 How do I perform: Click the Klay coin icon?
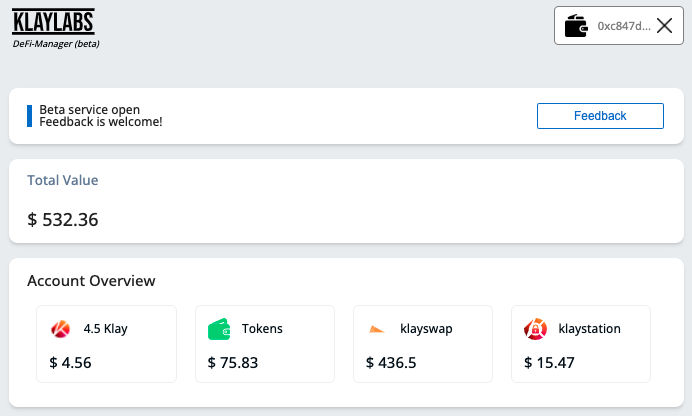click(60, 329)
